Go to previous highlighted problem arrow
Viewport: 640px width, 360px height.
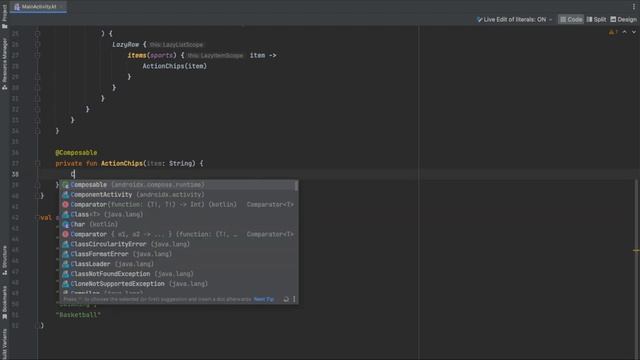tap(624, 32)
